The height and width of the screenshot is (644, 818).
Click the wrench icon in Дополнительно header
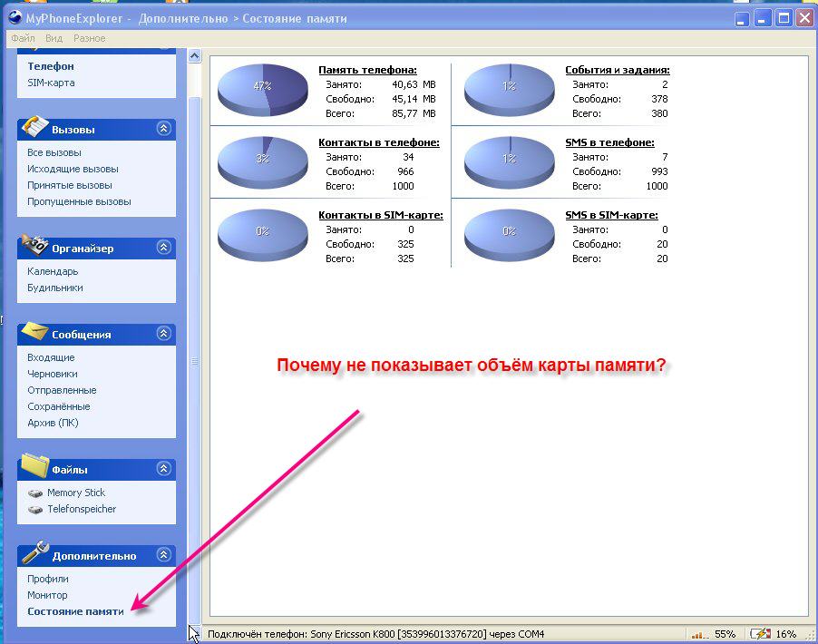click(34, 552)
